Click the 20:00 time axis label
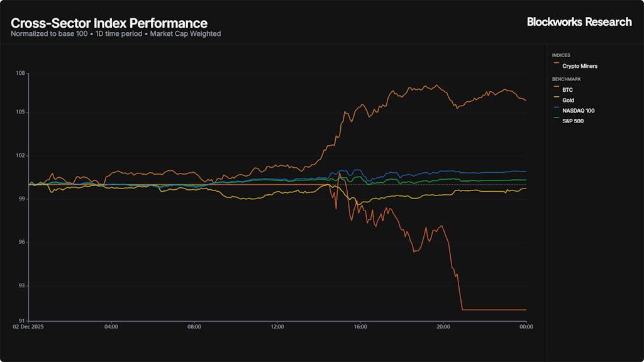This screenshot has width=644, height=362. (443, 327)
